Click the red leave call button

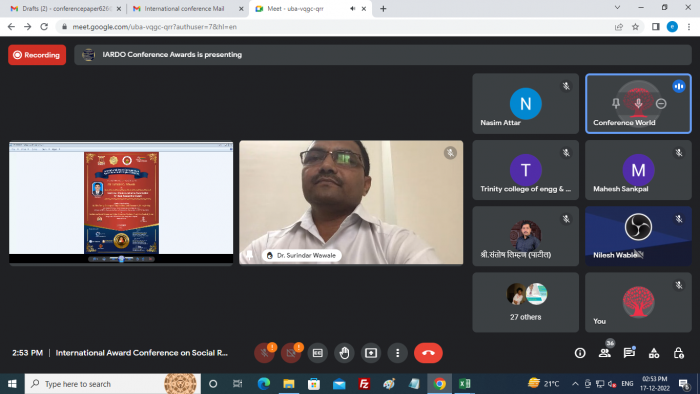click(428, 353)
